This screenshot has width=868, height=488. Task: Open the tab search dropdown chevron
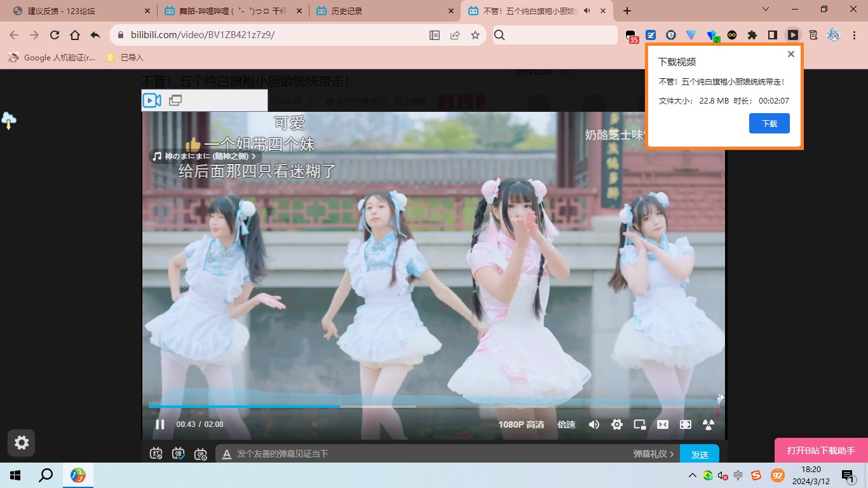tap(765, 10)
